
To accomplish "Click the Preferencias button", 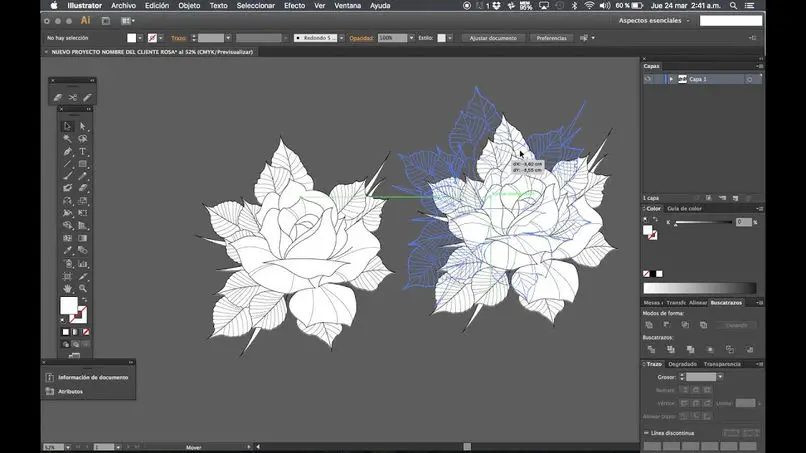I will point(551,38).
